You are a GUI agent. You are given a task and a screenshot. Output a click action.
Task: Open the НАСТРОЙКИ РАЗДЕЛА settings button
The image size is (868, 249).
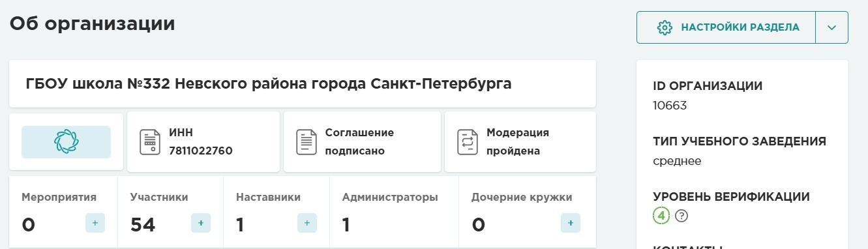coord(726,27)
